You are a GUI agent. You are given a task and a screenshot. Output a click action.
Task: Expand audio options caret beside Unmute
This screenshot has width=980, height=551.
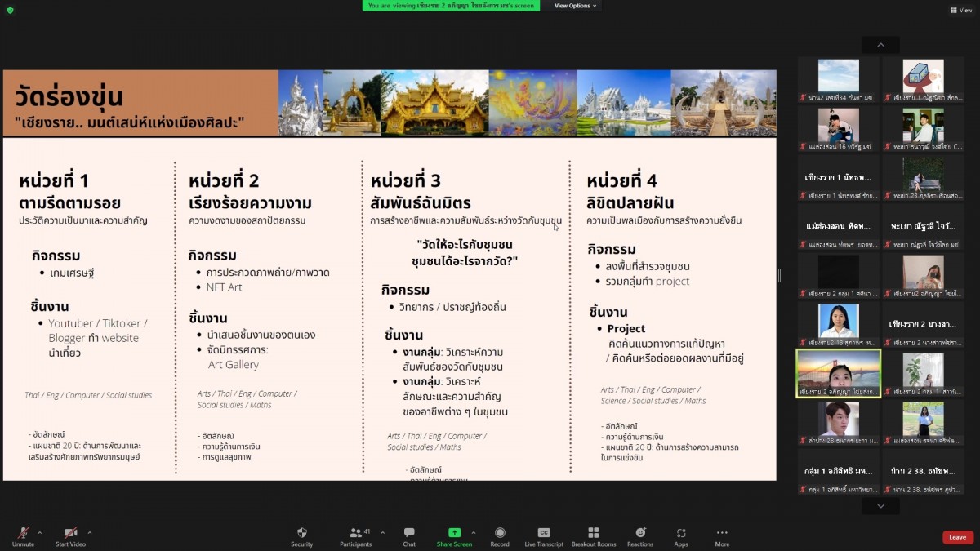click(39, 532)
